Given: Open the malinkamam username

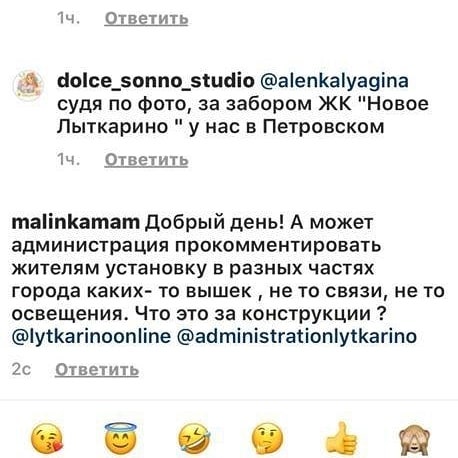Looking at the screenshot, I should click(76, 222).
